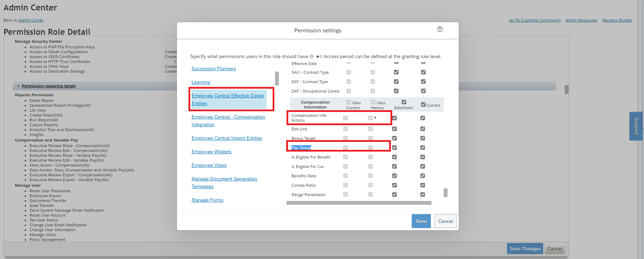Screen dimensions: 644x259
Task: Collapse the Permission requiring target arrow
Action: 18,86
